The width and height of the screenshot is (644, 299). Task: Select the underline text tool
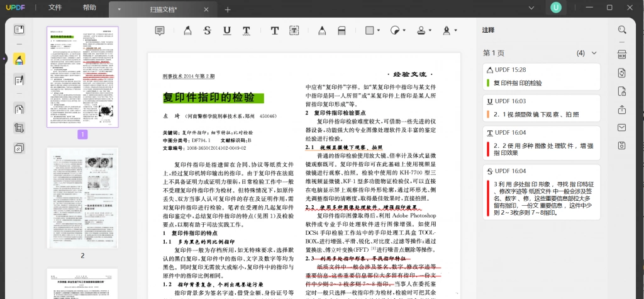coord(226,30)
